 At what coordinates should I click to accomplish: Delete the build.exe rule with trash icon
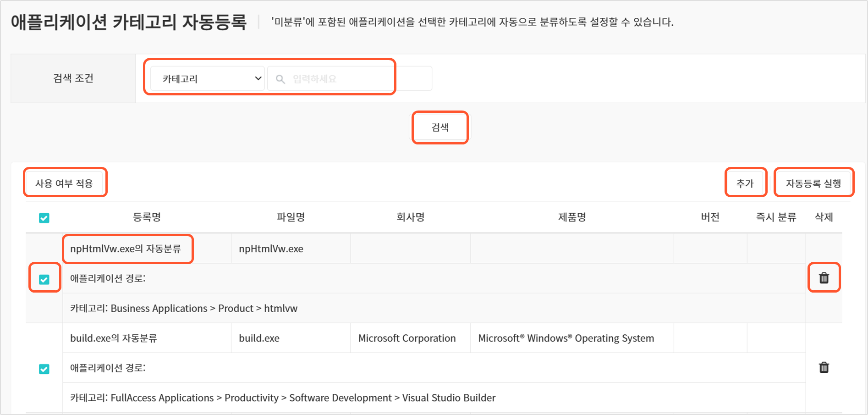(x=824, y=367)
